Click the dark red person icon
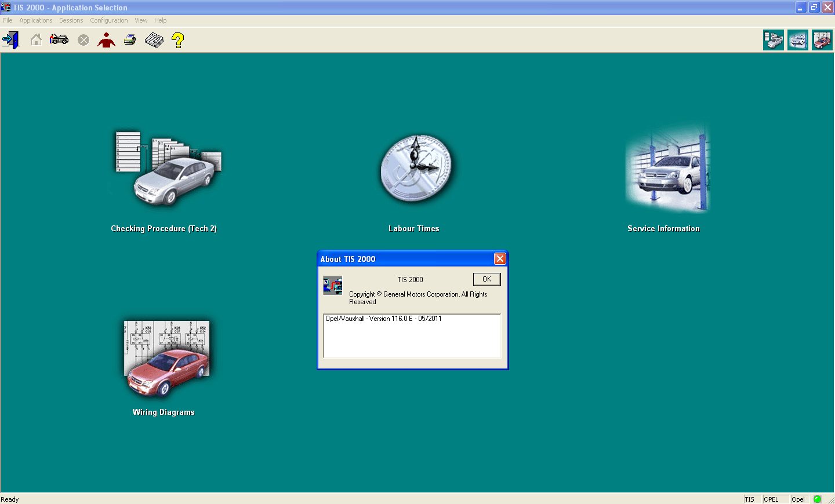The height and width of the screenshot is (504, 835). click(x=106, y=40)
